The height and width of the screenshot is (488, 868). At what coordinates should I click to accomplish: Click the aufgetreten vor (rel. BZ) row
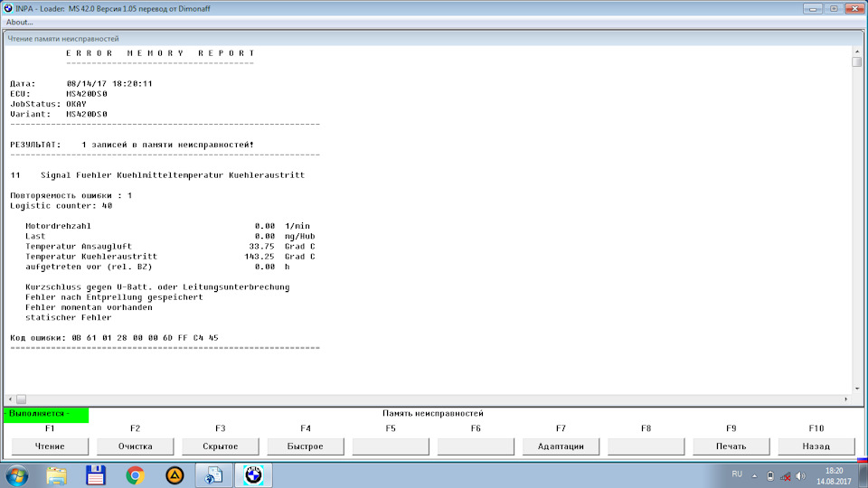(x=157, y=266)
